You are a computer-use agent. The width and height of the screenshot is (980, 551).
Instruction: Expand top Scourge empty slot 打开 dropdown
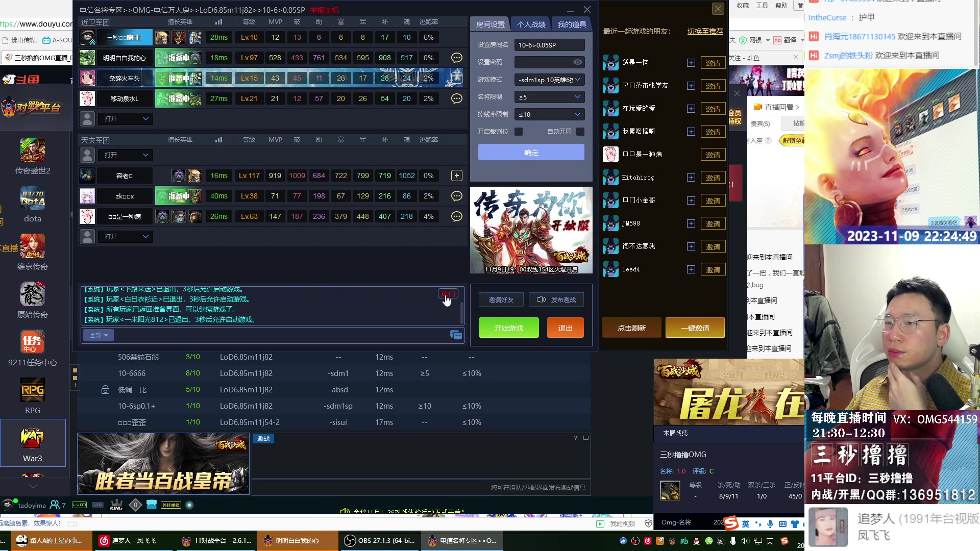(x=125, y=155)
